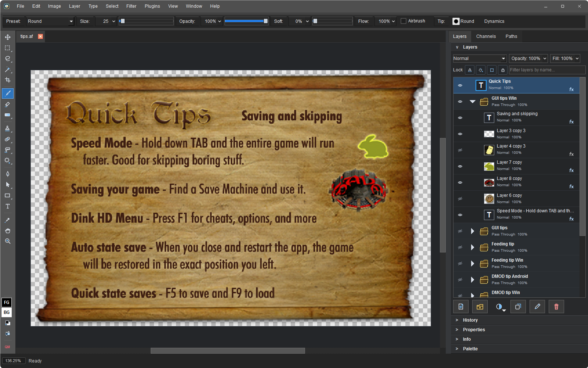Screen dimensions: 588x368
Task: Hide the Saving and skipping layer
Action: [x=460, y=118]
